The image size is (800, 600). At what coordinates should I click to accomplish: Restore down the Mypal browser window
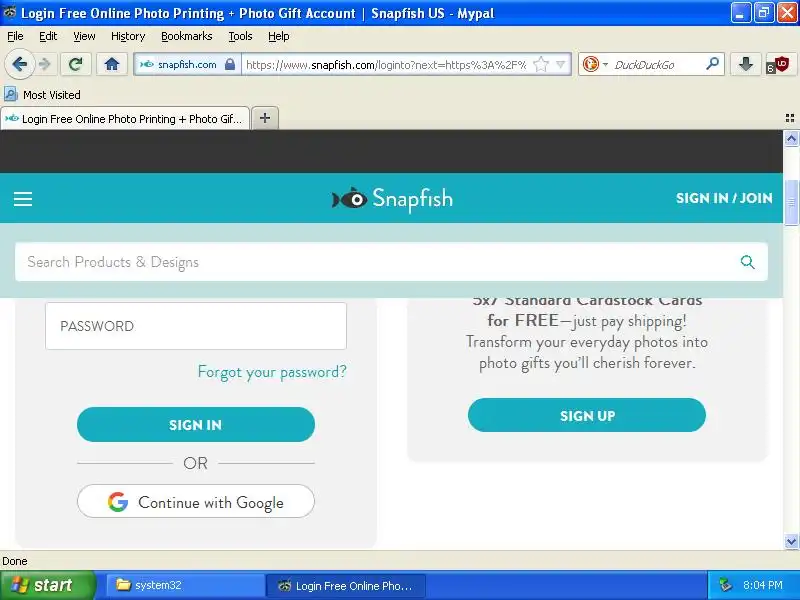(x=763, y=13)
